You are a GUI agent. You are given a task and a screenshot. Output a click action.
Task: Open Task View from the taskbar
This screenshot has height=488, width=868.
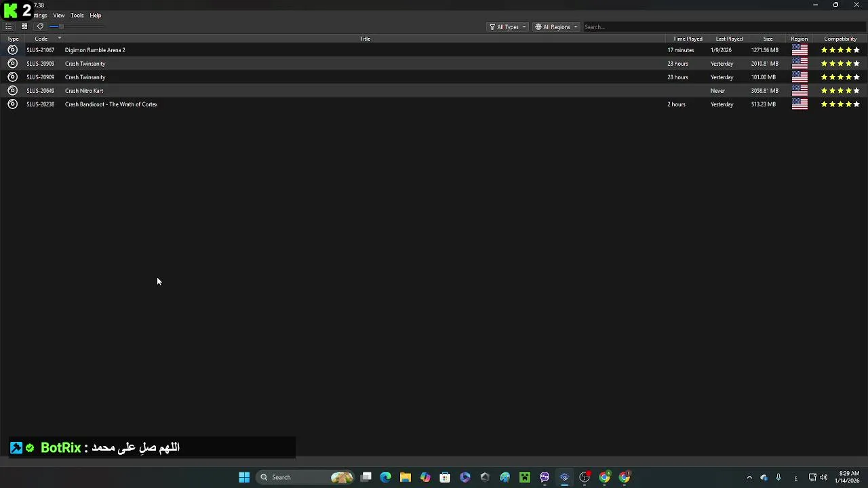coord(366,477)
